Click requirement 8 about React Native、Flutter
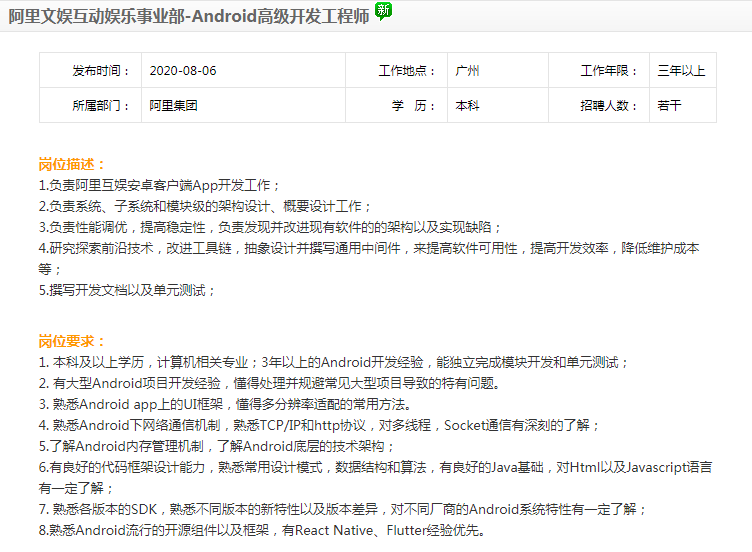This screenshot has height=552, width=752. pyautogui.click(x=262, y=530)
